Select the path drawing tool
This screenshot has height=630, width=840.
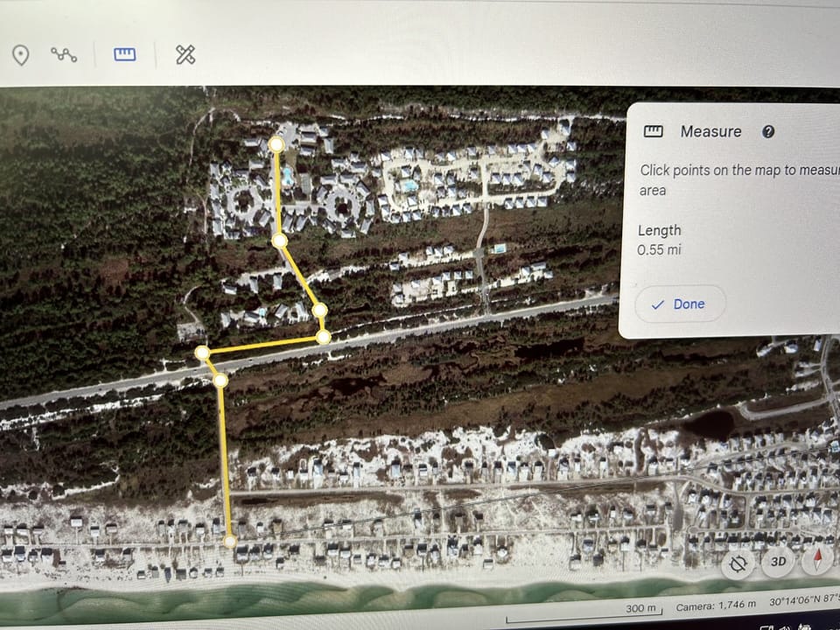66,54
